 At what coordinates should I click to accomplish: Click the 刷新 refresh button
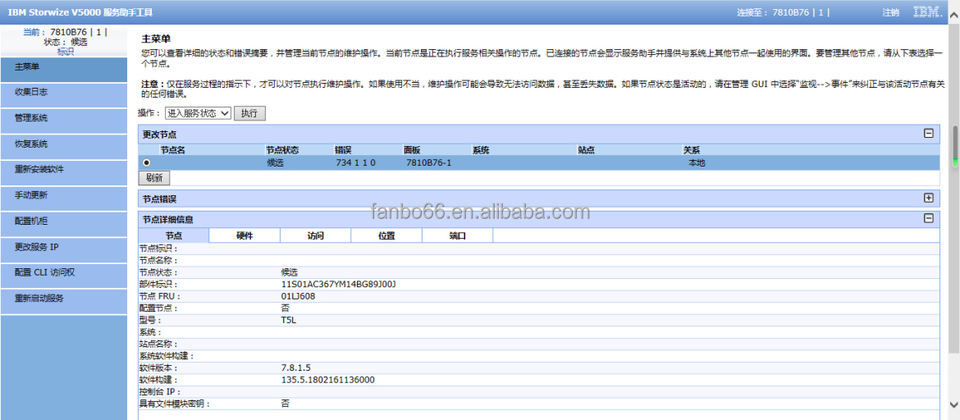click(x=154, y=178)
